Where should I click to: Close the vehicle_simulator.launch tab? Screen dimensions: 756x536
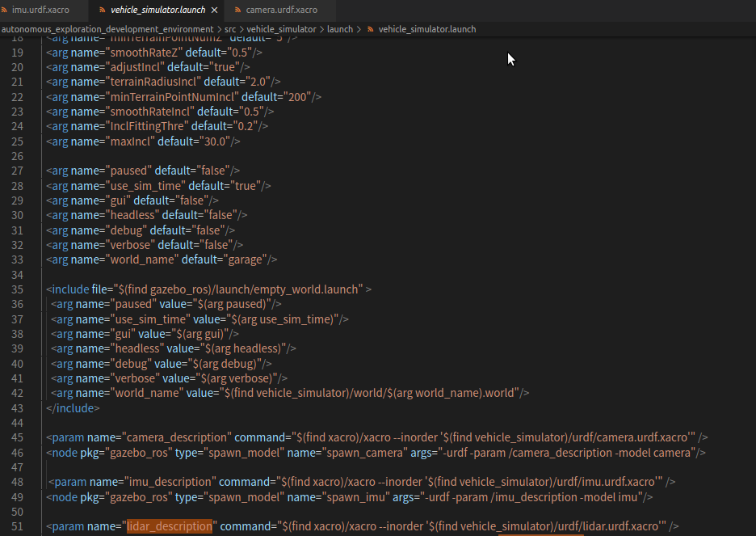coord(214,10)
